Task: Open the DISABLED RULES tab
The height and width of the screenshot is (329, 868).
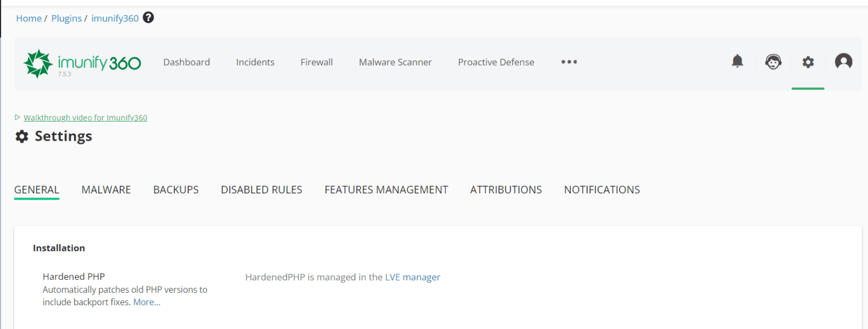Action: coord(261,190)
